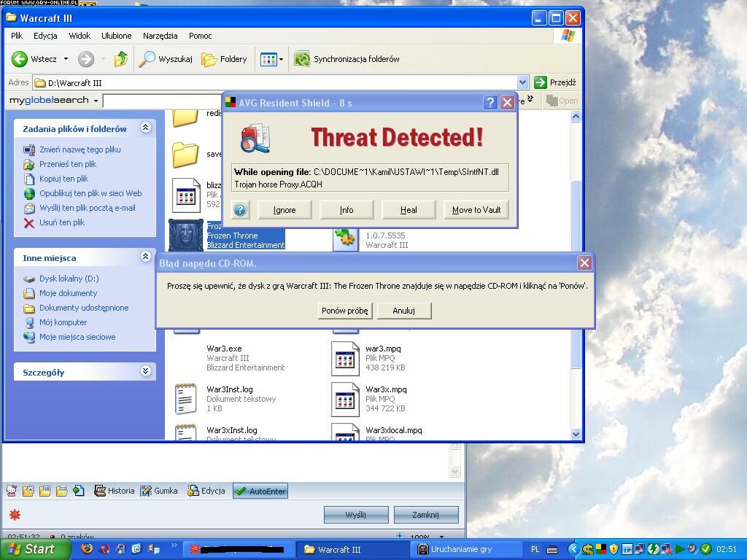The width and height of the screenshot is (747, 560).
Task: Click the Start button on taskbar
Action: 35,549
